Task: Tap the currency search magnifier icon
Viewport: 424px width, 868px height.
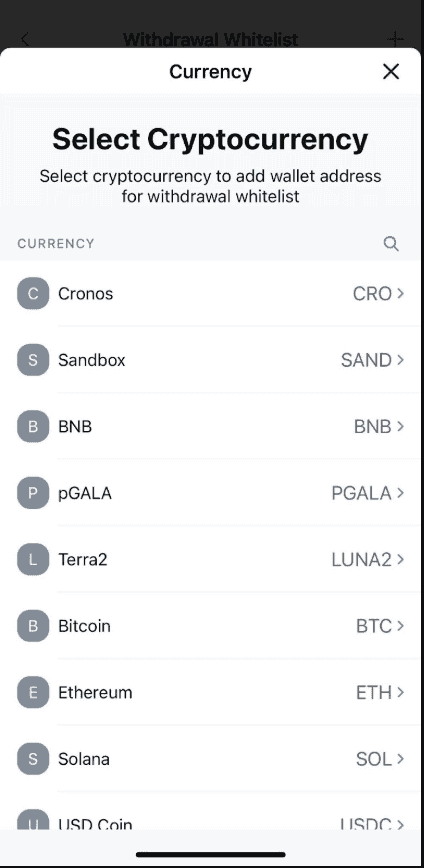Action: pyautogui.click(x=391, y=244)
